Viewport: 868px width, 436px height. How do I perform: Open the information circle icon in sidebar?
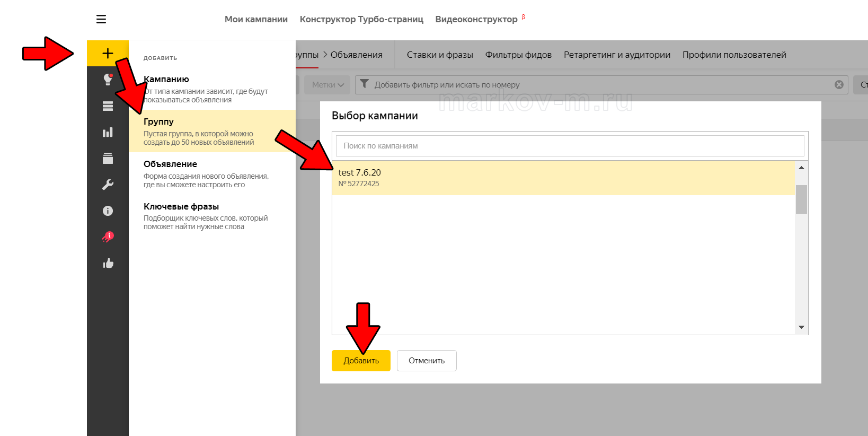108,211
